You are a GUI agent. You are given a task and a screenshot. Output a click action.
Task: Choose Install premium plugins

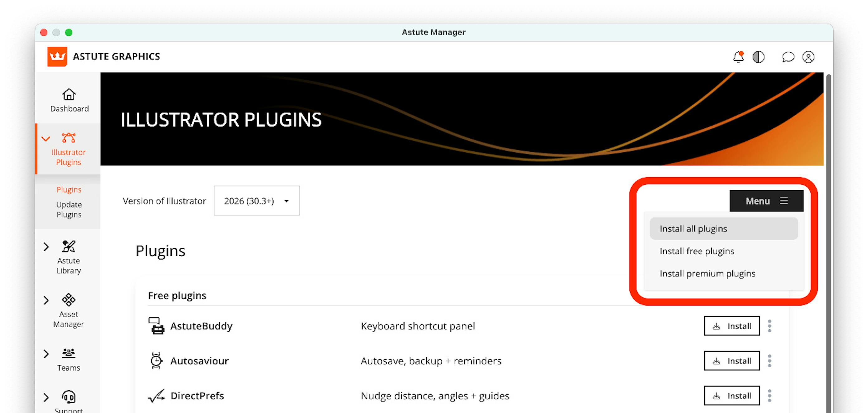pyautogui.click(x=723, y=273)
